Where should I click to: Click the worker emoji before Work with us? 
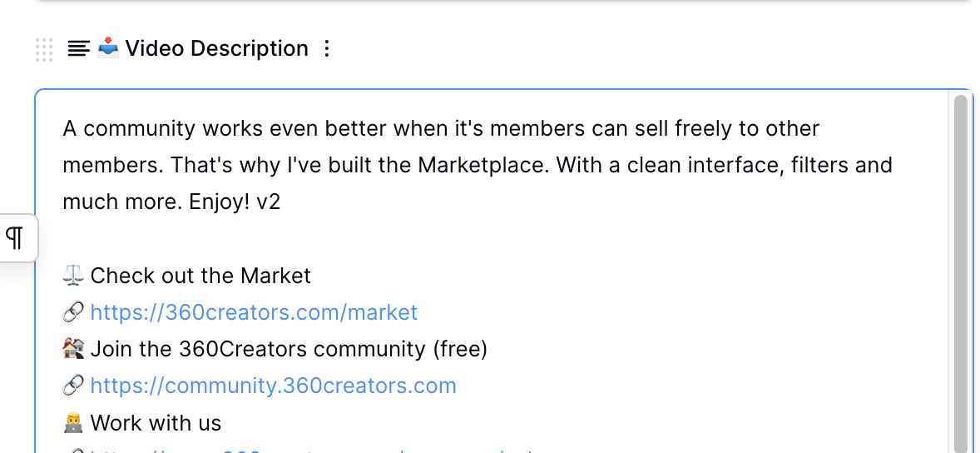pos(73,423)
